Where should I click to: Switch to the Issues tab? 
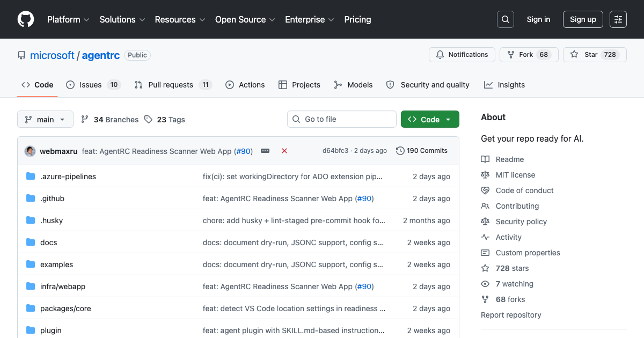tap(93, 85)
